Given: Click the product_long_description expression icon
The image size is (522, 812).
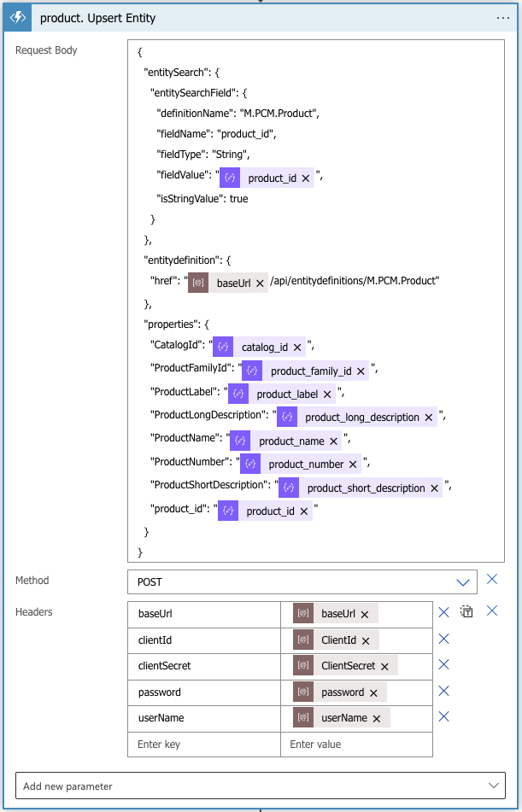Looking at the screenshot, I should [287, 417].
